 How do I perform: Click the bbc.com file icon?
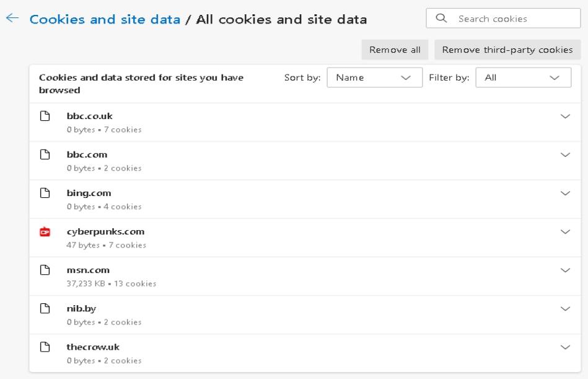tap(45, 154)
